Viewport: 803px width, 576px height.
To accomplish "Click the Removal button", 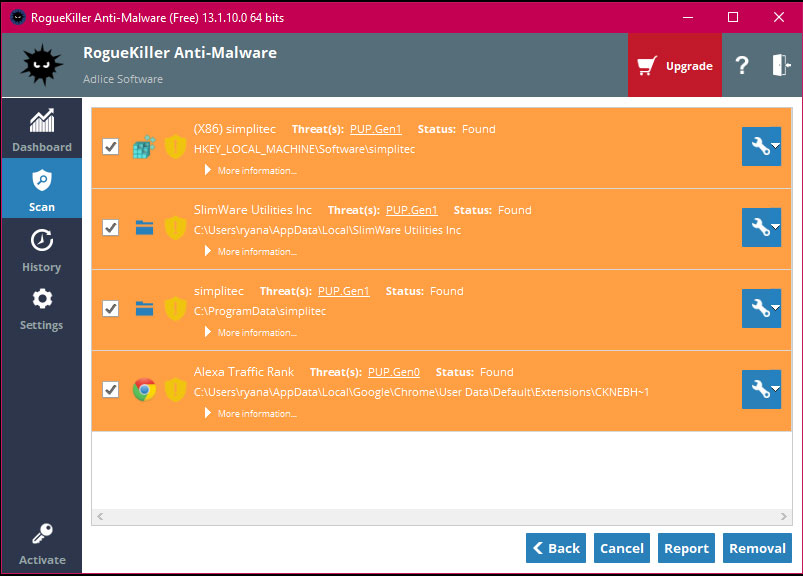I will click(757, 548).
